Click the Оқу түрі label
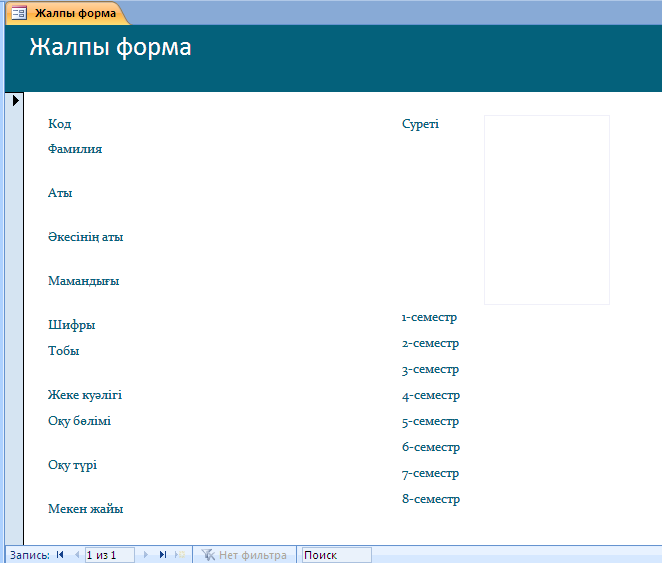Screen dimensions: 662x563 pyautogui.click(x=73, y=465)
